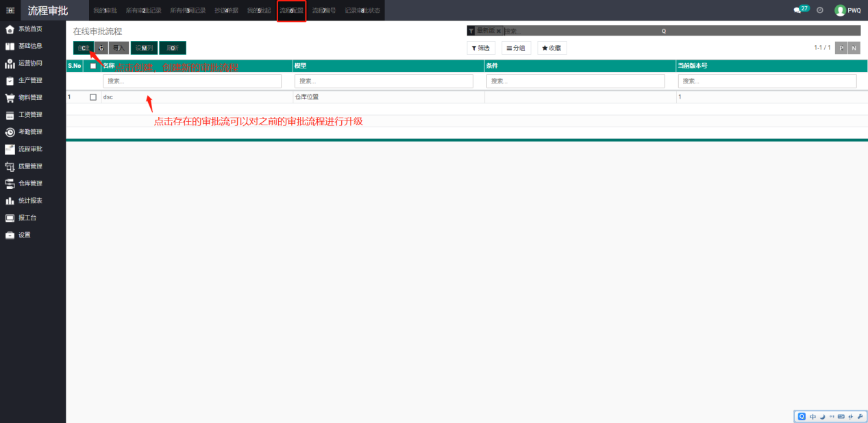Image resolution: width=868 pixels, height=423 pixels.
Task: Click the clock activities icon in top bar
Action: pyautogui.click(x=819, y=10)
